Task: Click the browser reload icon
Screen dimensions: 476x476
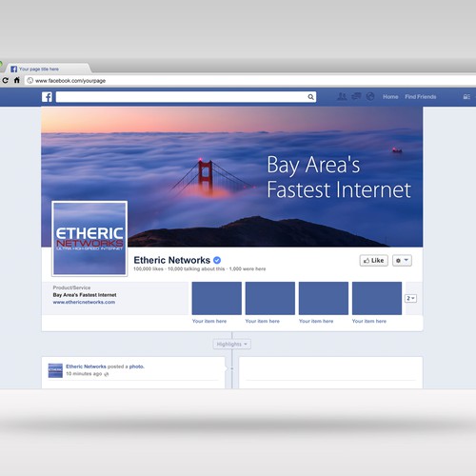Action: pos(5,80)
